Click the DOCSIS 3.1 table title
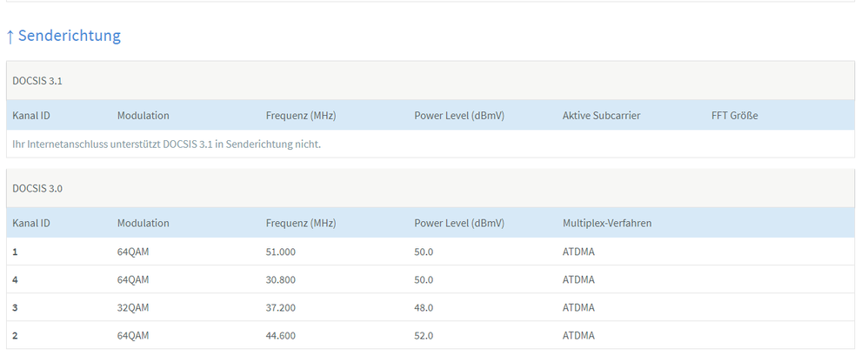The height and width of the screenshot is (356, 868). click(37, 81)
